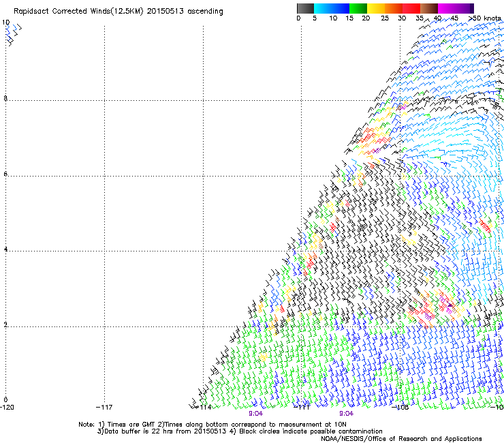Image resolution: width=504 pixels, height=443 pixels.
Task: Click the legend scale value '35'
Action: click(x=420, y=18)
